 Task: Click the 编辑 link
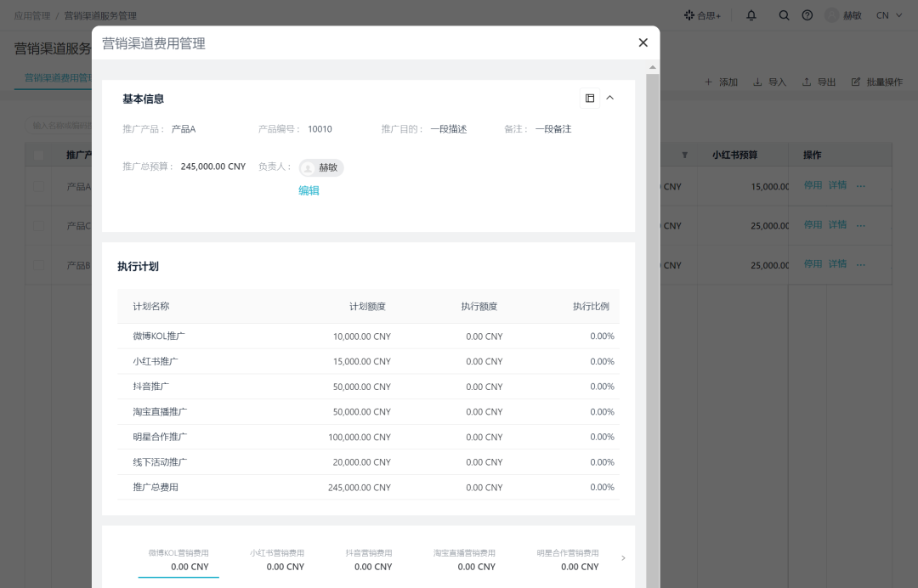309,190
